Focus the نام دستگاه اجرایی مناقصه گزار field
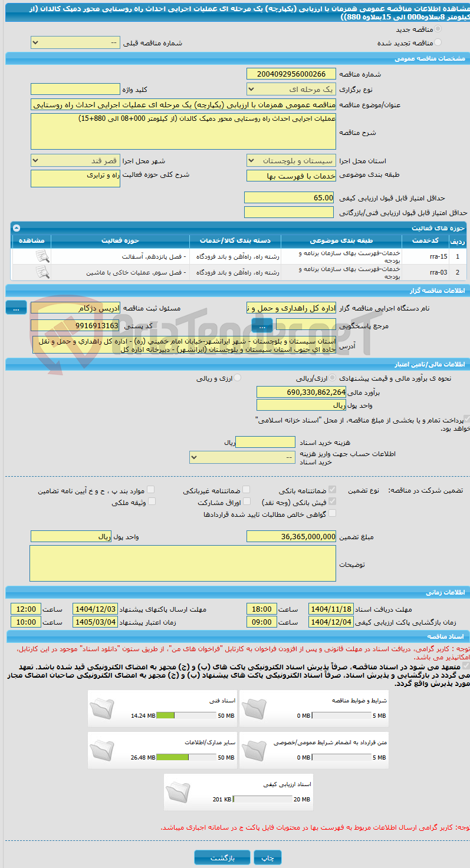Image resolution: width=470 pixels, height=868 pixels. point(291,308)
